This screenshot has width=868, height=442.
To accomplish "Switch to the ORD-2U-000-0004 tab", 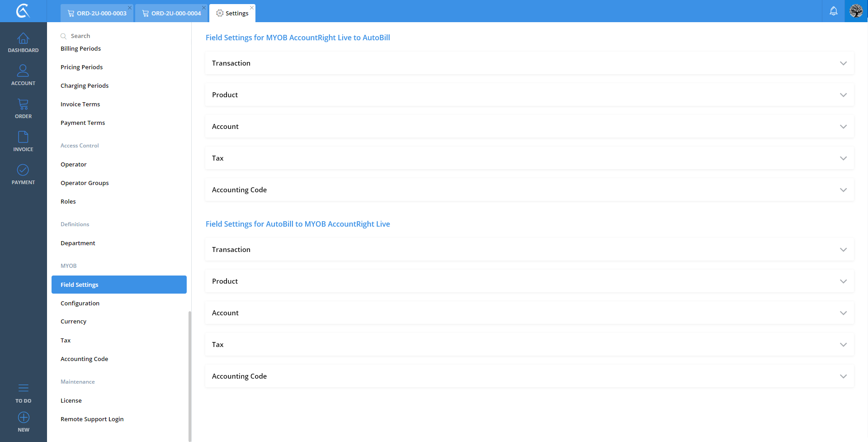I will pyautogui.click(x=172, y=14).
